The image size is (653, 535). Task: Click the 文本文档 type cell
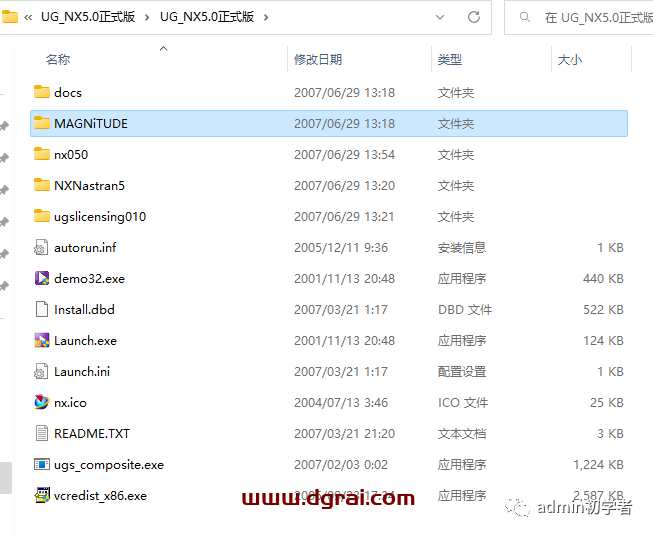462,434
